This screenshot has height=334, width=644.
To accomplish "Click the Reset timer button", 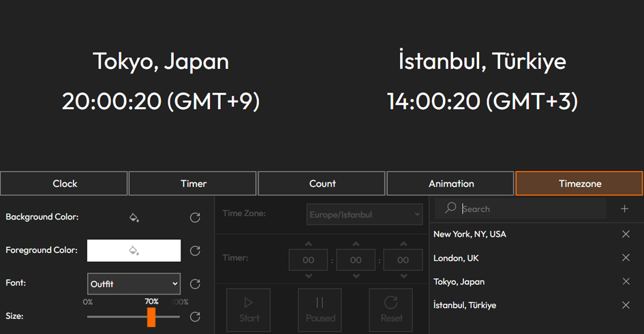I will pos(391,309).
